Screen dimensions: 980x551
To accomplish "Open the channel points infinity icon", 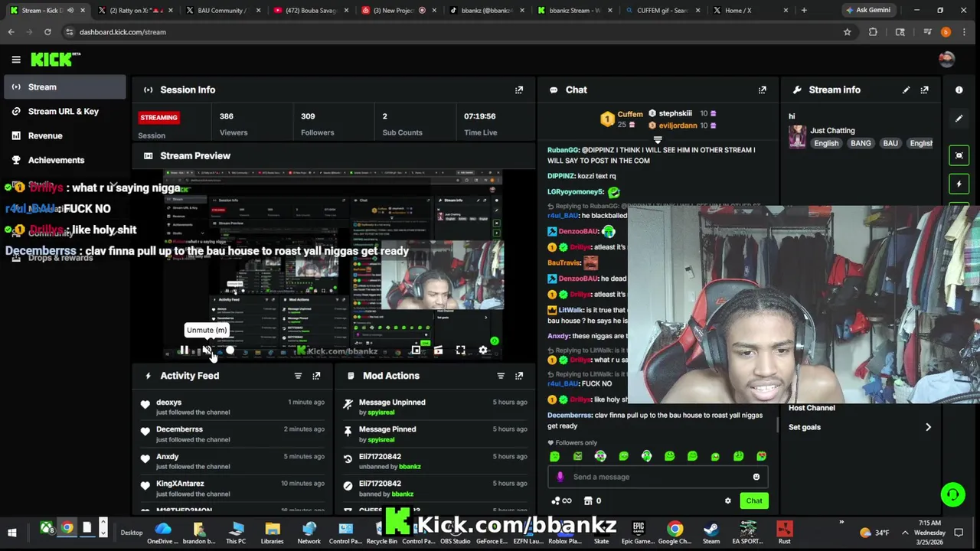I will click(x=561, y=500).
